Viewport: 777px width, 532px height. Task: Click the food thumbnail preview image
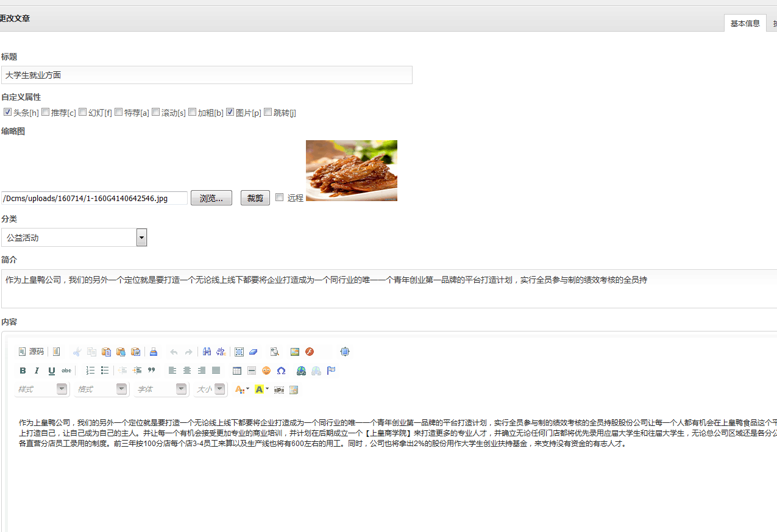352,171
